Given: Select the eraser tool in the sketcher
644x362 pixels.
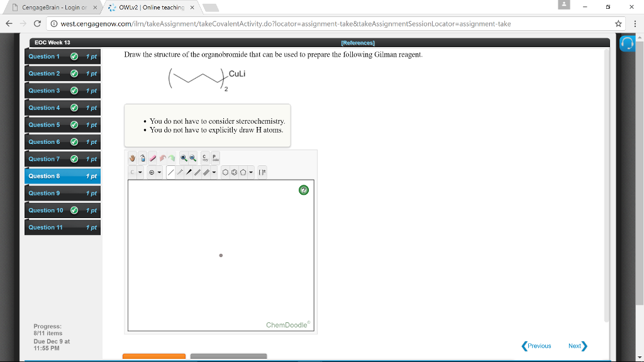Looking at the screenshot, I should pyautogui.click(x=152, y=158).
